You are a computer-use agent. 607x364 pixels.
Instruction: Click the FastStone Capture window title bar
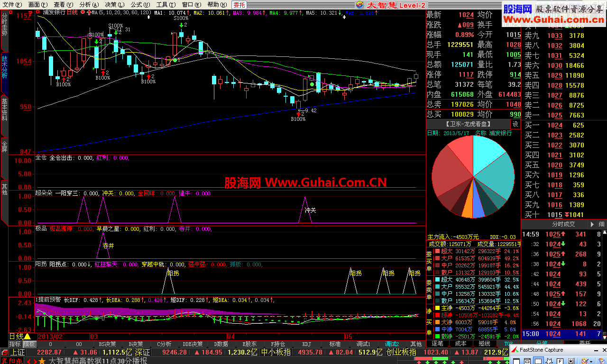click(559, 350)
